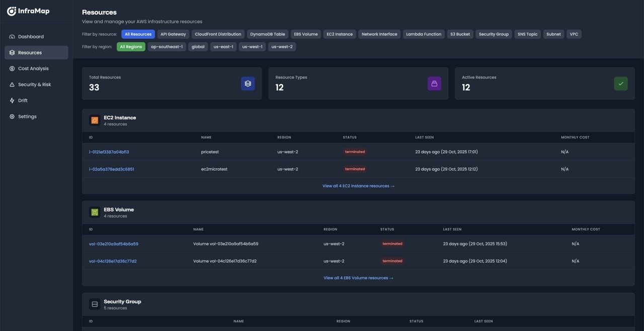The height and width of the screenshot is (331, 644).
Task: Click the Security Group section icon
Action: tap(95, 304)
